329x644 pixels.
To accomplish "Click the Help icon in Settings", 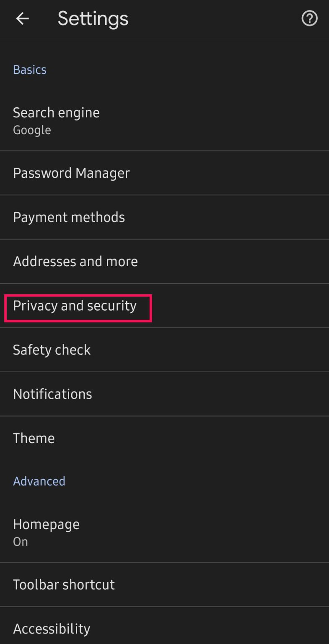I will tap(309, 18).
